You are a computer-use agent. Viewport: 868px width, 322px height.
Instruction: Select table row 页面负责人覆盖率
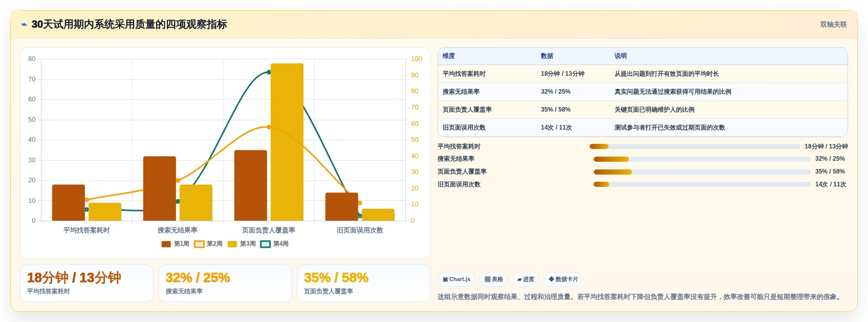643,110
